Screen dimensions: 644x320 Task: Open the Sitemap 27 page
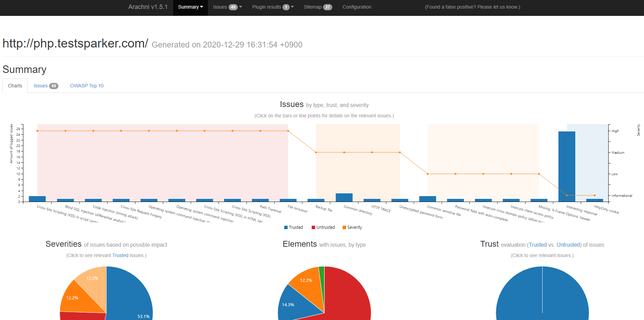(318, 7)
